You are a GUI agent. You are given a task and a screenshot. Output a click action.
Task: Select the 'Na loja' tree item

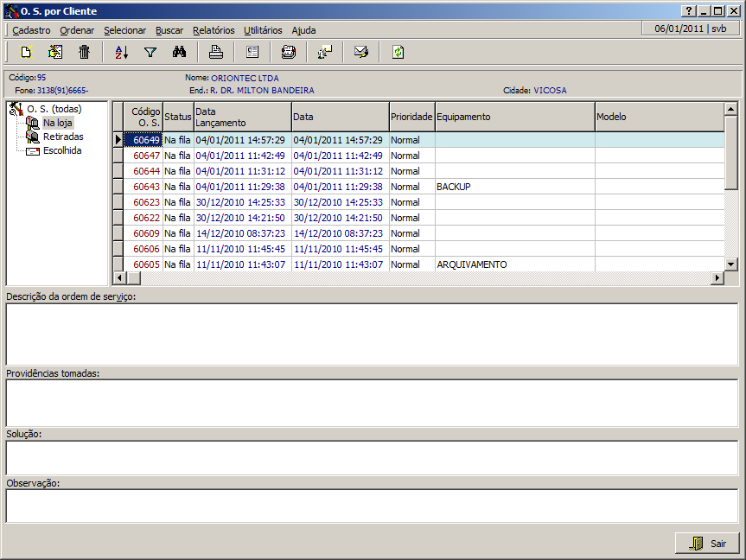(x=58, y=123)
